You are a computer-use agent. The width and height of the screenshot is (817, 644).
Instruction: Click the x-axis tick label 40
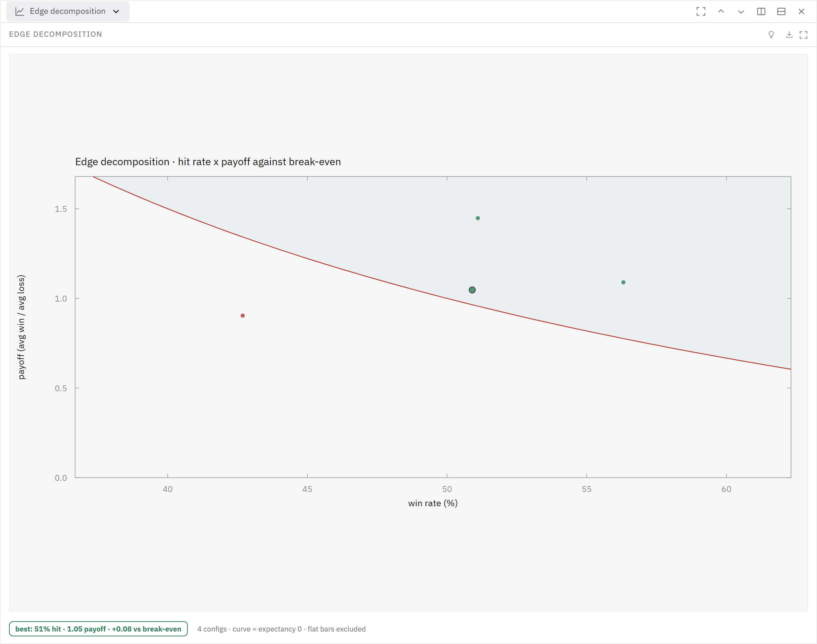(168, 489)
